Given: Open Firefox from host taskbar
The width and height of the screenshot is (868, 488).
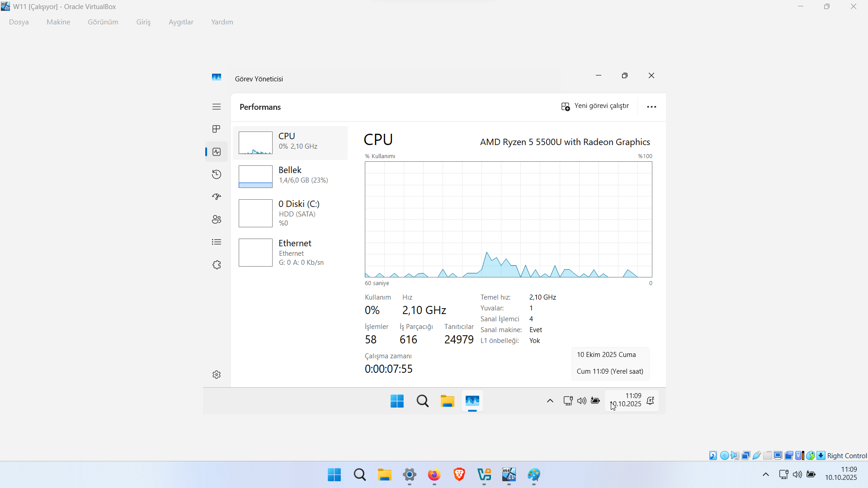Looking at the screenshot, I should coord(434,475).
